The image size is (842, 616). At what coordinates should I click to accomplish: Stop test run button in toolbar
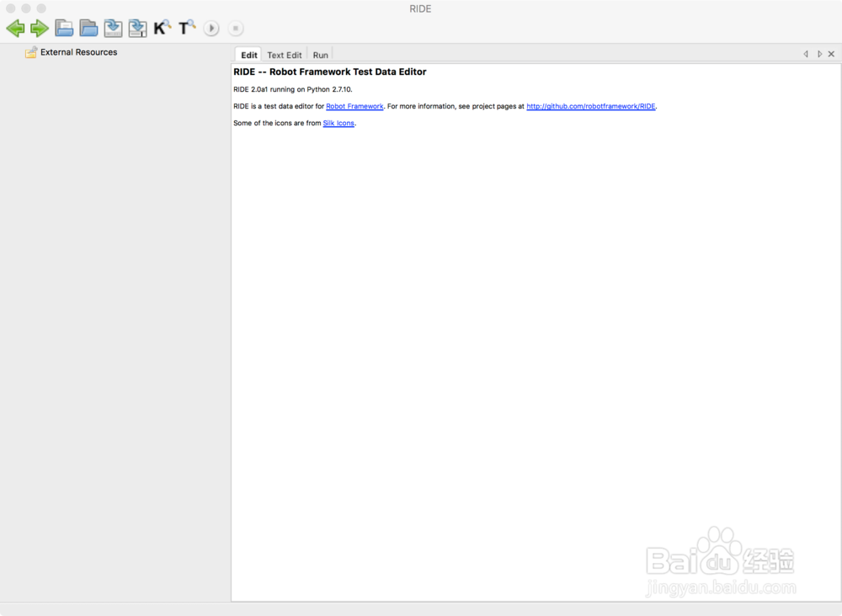click(x=235, y=28)
